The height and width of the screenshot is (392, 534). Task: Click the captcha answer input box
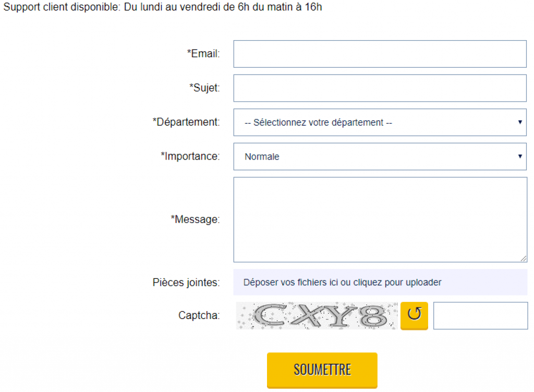tap(480, 315)
